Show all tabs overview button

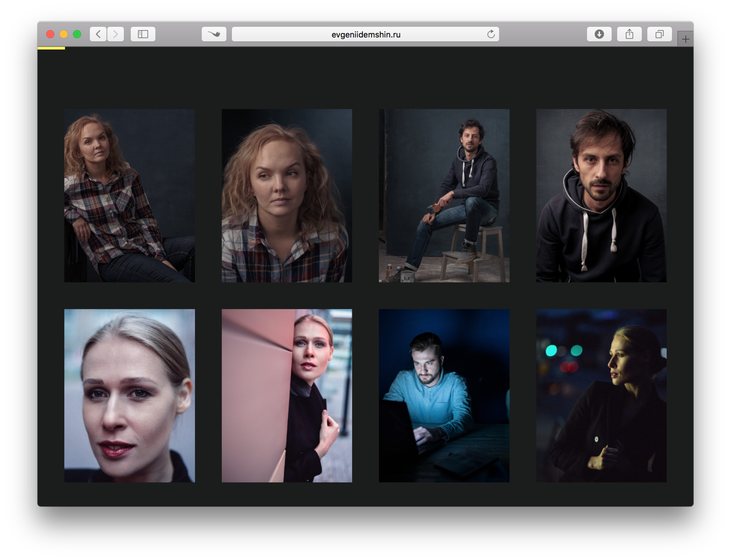(x=660, y=34)
